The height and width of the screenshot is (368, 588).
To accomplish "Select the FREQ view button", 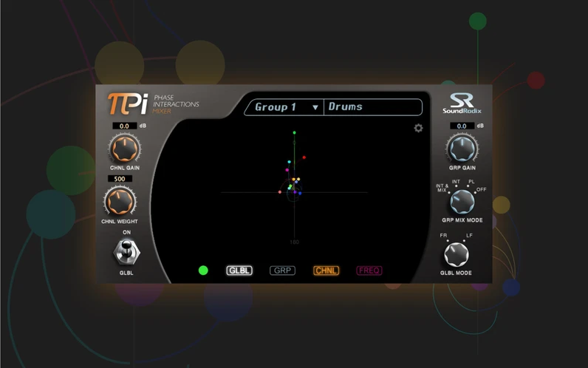I will pos(369,270).
